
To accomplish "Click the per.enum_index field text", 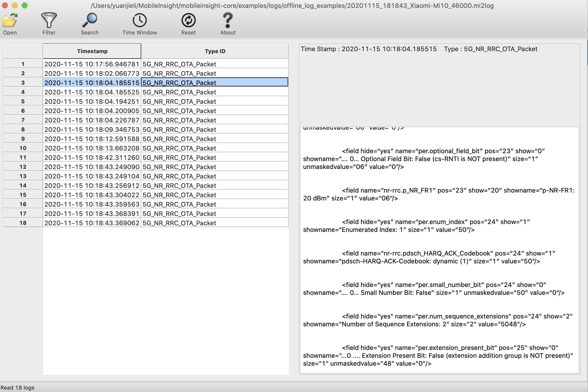I will point(416,226).
